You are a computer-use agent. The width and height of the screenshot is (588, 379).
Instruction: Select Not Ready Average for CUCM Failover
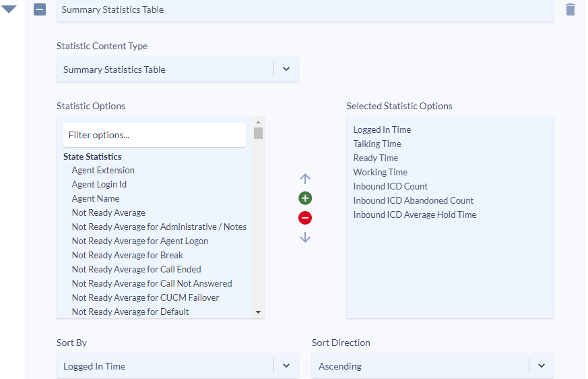click(145, 297)
